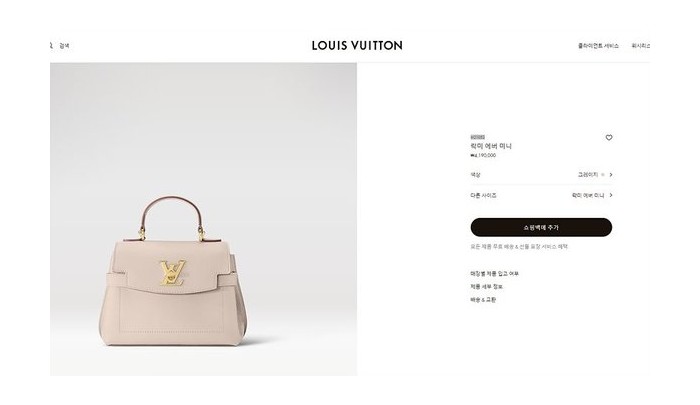Click the search magnifier icon in header
The height and width of the screenshot is (405, 700).
(x=51, y=46)
